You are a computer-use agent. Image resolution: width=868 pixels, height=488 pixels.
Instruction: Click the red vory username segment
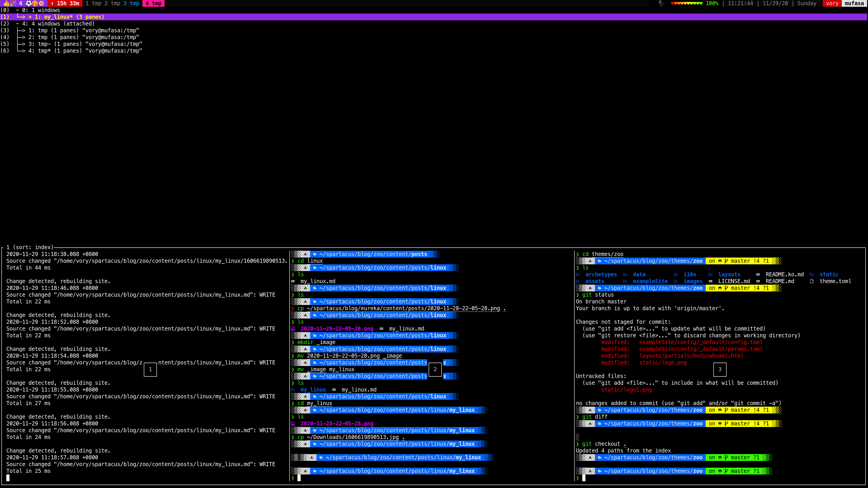tap(832, 3)
